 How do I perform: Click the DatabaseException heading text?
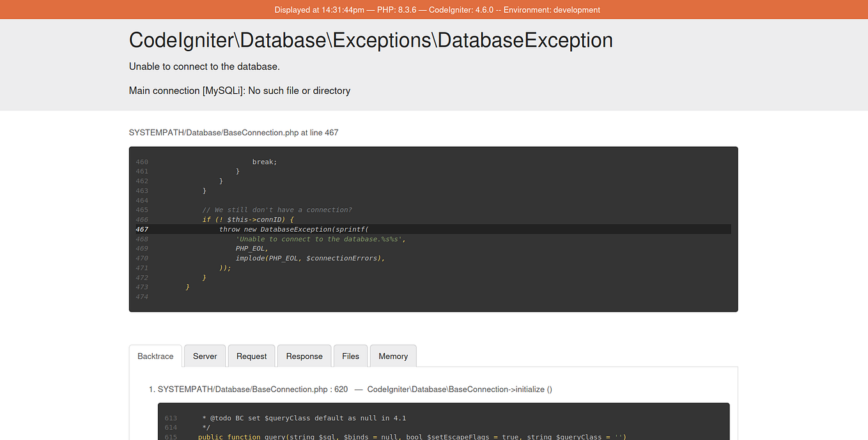(371, 40)
